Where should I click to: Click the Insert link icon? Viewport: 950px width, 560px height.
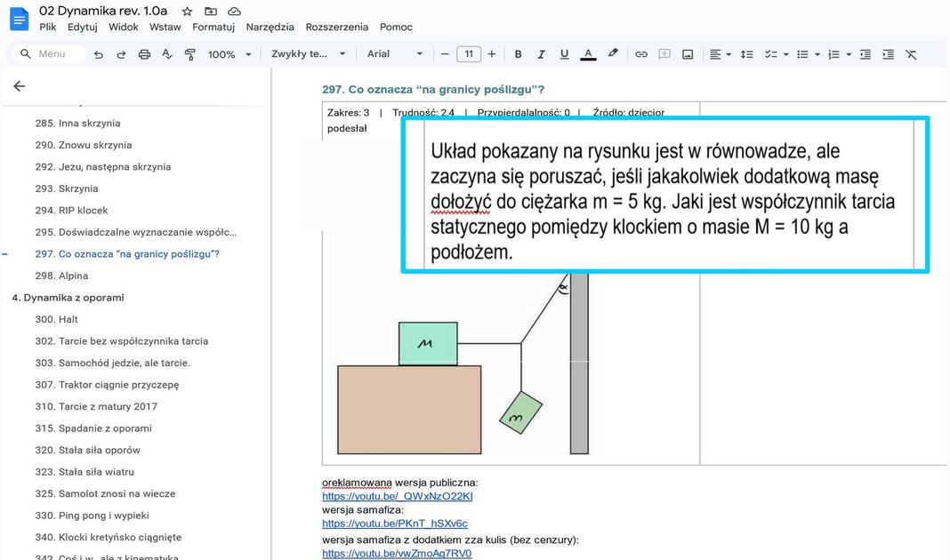640,54
